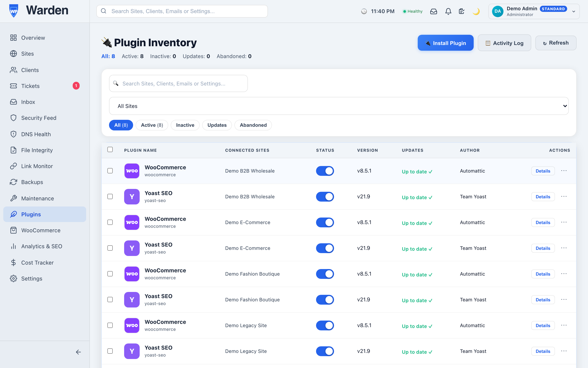Click the inbox tray icon in header
588x368 pixels.
click(x=433, y=11)
